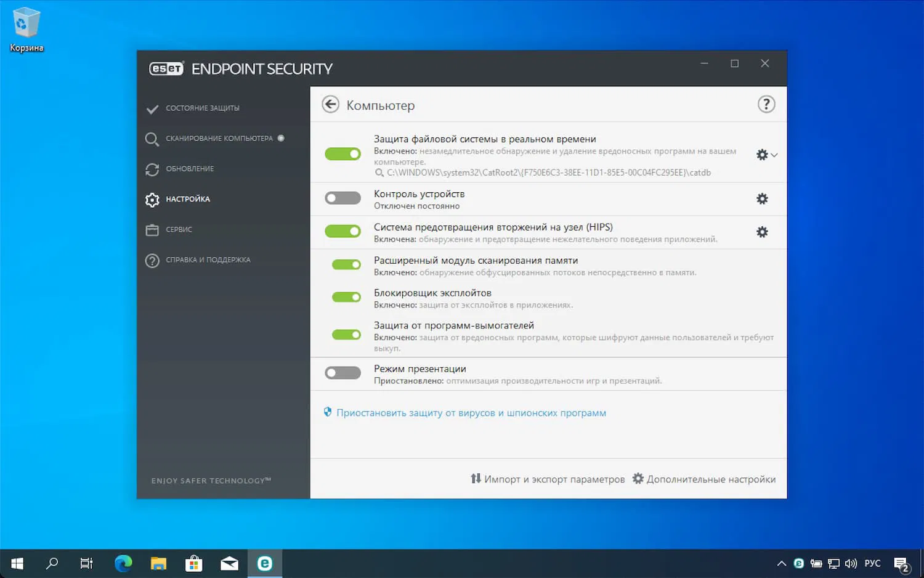The width and height of the screenshot is (924, 578).
Task: Open Сервис section in the sidebar
Action: click(x=180, y=229)
